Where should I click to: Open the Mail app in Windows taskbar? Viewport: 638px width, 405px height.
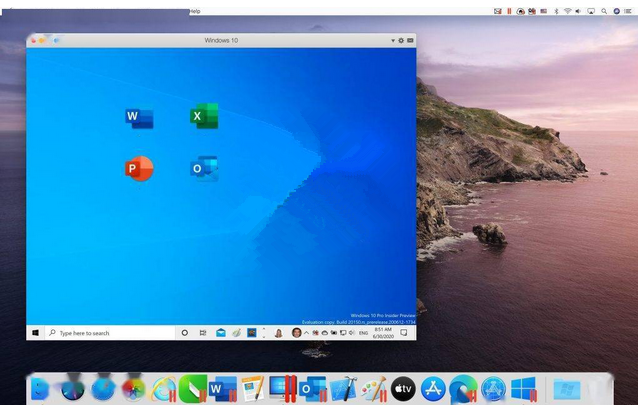click(220, 332)
